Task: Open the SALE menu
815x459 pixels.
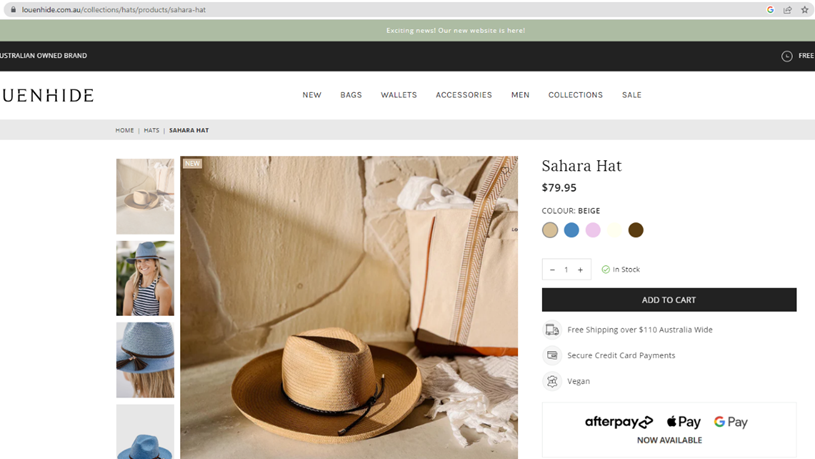Action: tap(632, 95)
